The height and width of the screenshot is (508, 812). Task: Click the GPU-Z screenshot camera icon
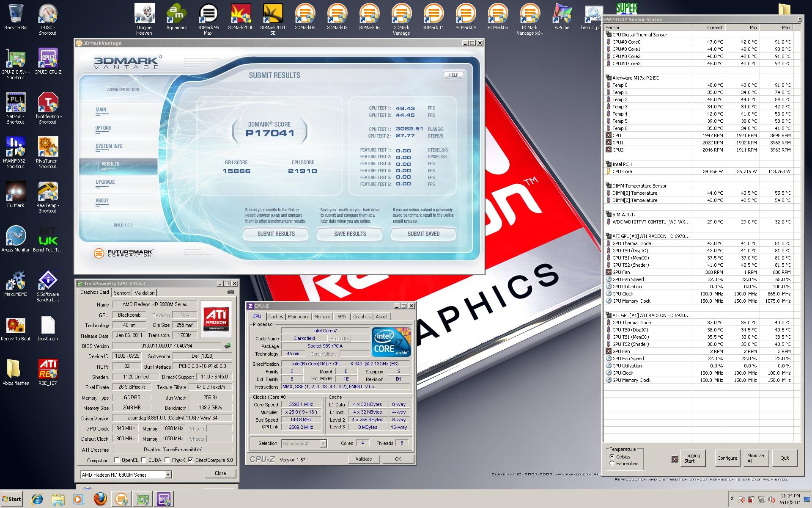point(231,292)
